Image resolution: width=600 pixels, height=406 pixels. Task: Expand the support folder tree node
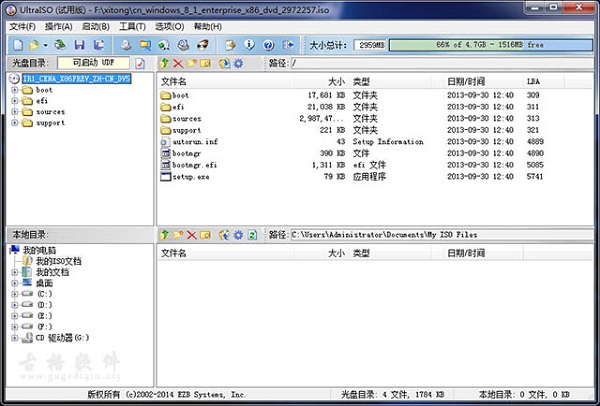(x=15, y=123)
